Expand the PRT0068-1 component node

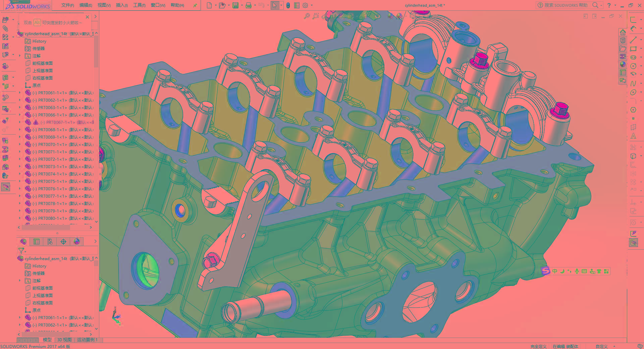pyautogui.click(x=19, y=130)
